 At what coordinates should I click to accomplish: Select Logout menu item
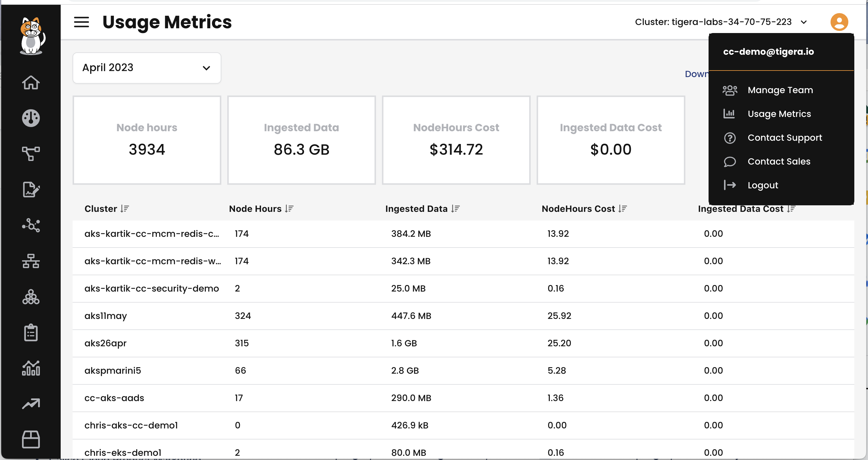781,185
